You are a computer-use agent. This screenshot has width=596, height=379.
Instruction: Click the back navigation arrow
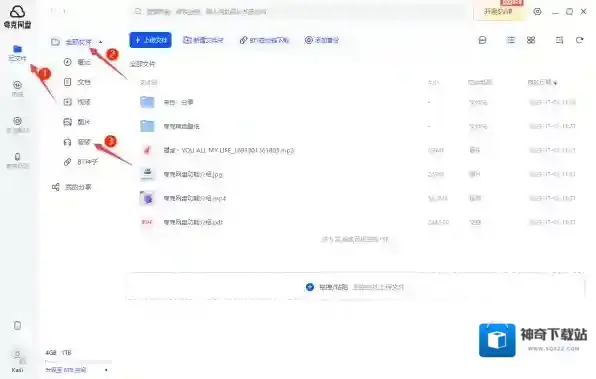pyautogui.click(x=53, y=11)
